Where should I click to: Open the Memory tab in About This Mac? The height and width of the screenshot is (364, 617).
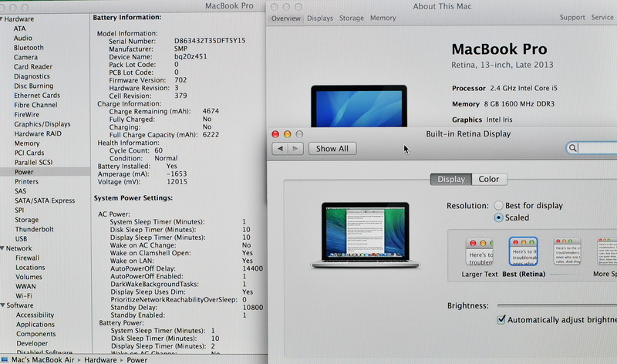[x=383, y=18]
